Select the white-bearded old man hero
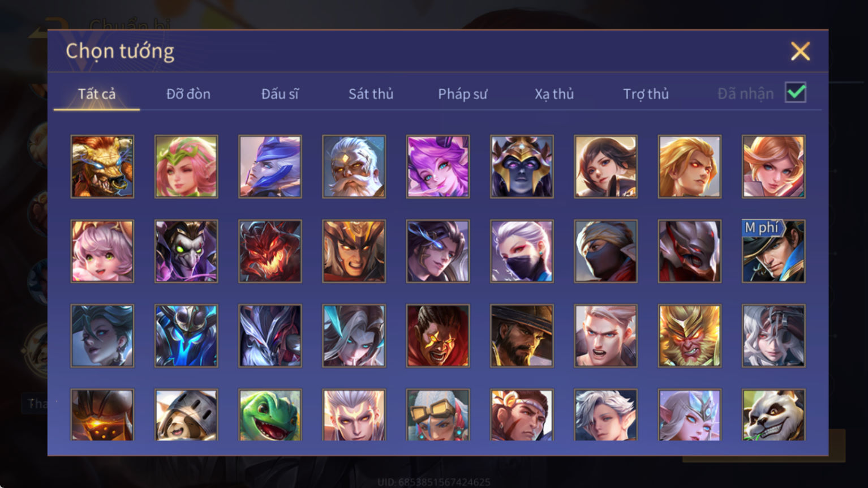The height and width of the screenshot is (488, 868). (x=354, y=166)
